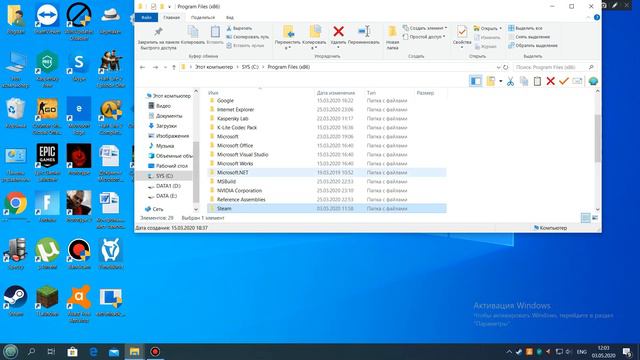Click the clipboard paste icon in the lower toolbar
Image resolution: width=640 pixels, height=360 pixels.
[537, 81]
